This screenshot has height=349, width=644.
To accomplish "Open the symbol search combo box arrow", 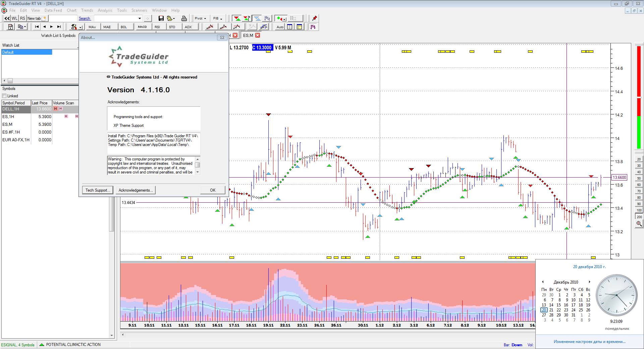I will click(x=140, y=18).
